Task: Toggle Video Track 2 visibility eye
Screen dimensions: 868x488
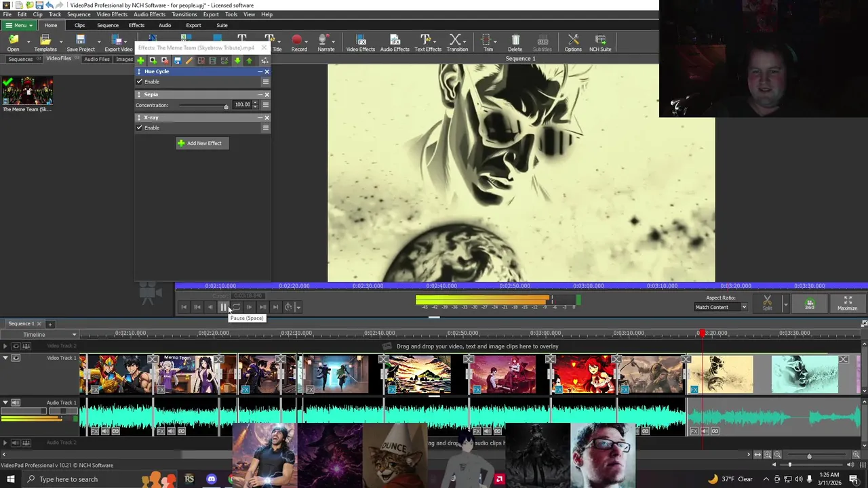Action: 16,346
